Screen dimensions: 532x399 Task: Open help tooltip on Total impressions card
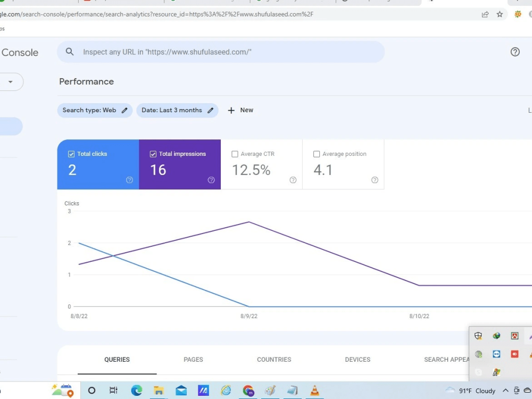(x=211, y=180)
